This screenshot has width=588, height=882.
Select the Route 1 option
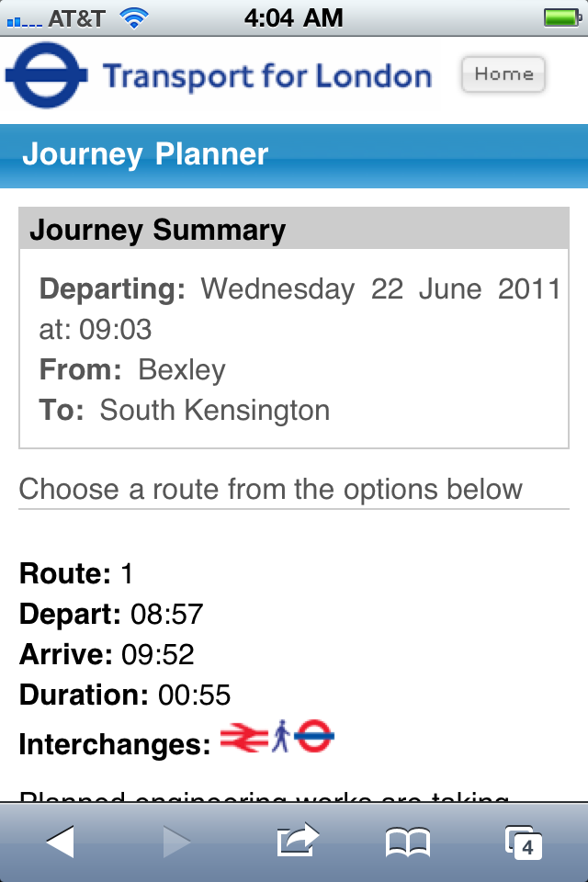point(77,574)
